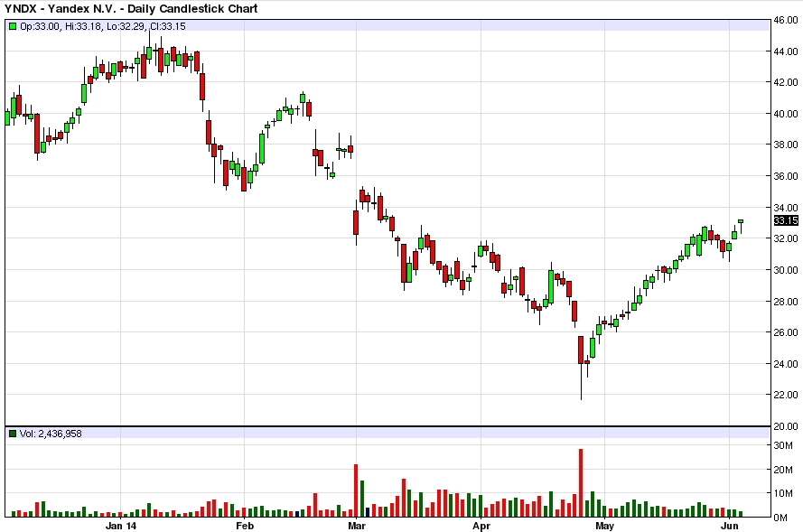Click the dark green volume legend square
This screenshot has height=532, width=803.
(13, 434)
